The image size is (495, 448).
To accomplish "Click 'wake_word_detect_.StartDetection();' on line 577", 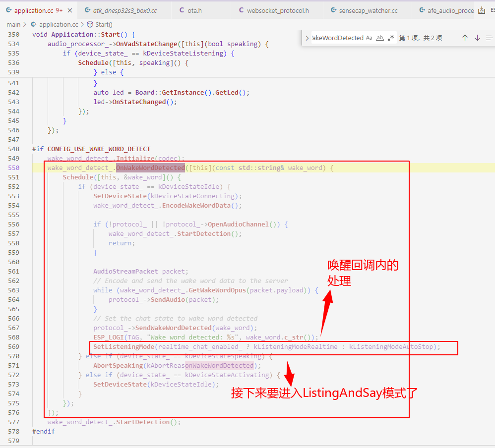I will pyautogui.click(x=114, y=422).
